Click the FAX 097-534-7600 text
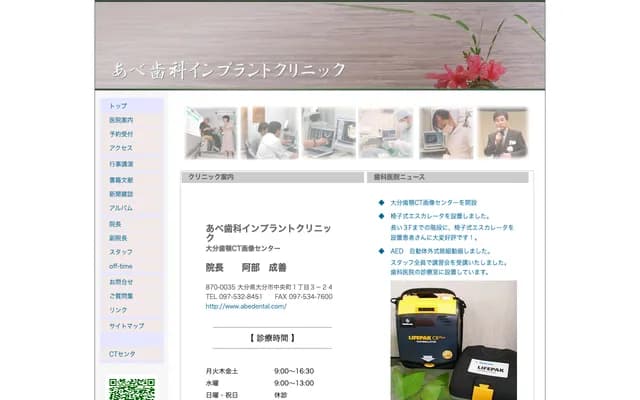The image size is (640, 400). tap(303, 297)
